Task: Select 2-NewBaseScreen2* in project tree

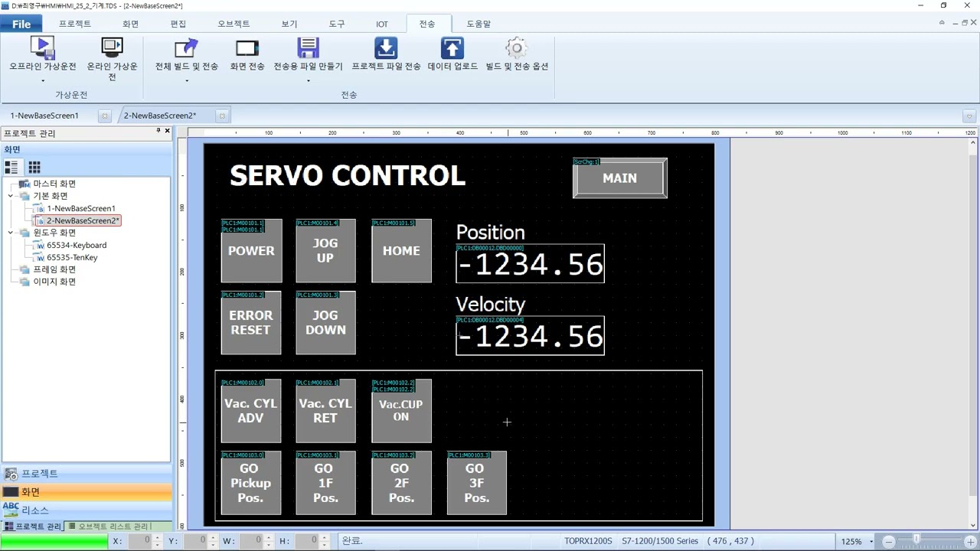Action: pos(83,220)
